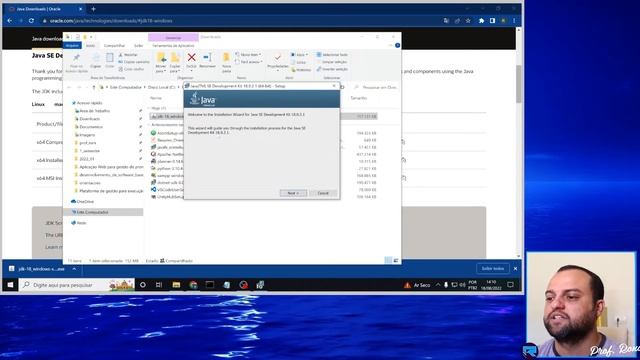Select the Gerenciar contextual tab
Image resolution: width=640 pixels, height=360 pixels.
173,37
